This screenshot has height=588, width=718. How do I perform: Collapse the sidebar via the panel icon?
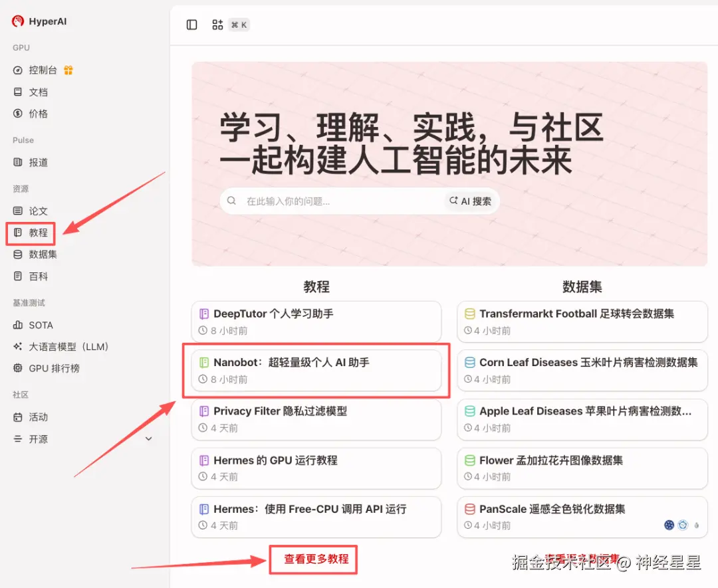192,25
